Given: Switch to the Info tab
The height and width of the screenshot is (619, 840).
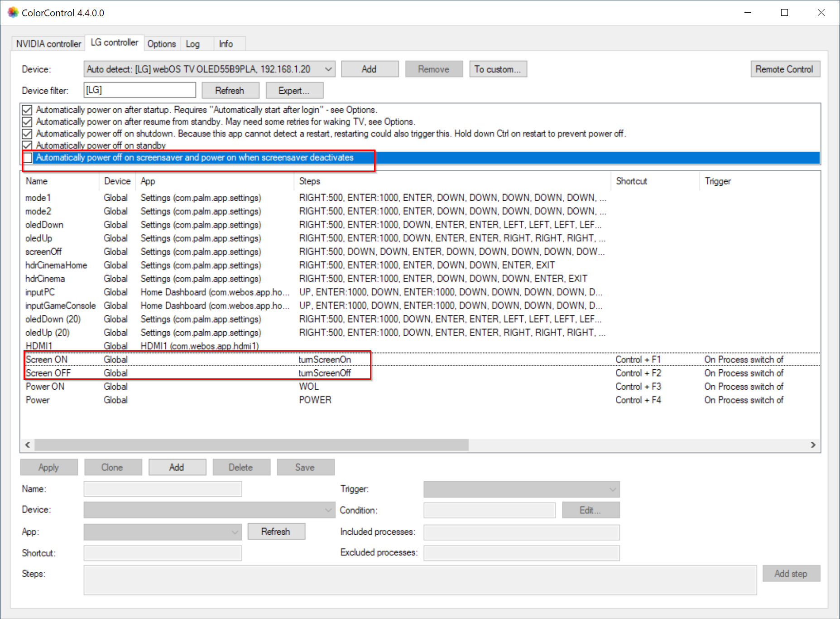Looking at the screenshot, I should 226,44.
